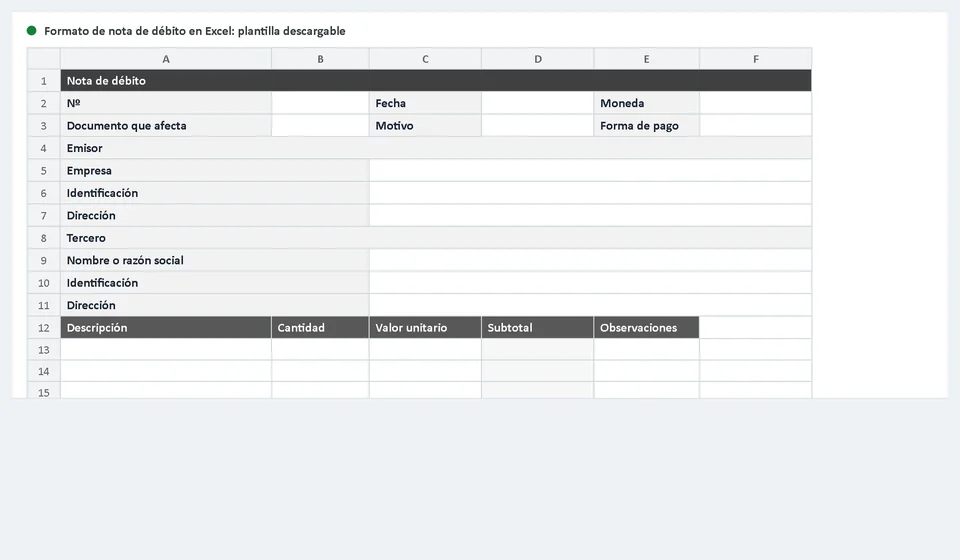Click the 'Subtotal' column heading
Image resolution: width=960 pixels, height=560 pixels.
(538, 327)
